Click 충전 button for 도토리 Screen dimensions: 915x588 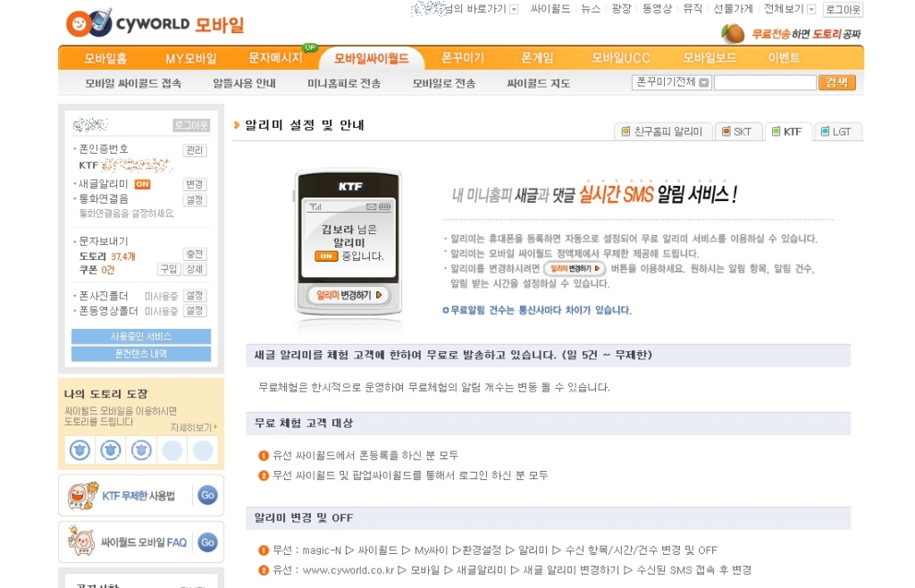194,255
